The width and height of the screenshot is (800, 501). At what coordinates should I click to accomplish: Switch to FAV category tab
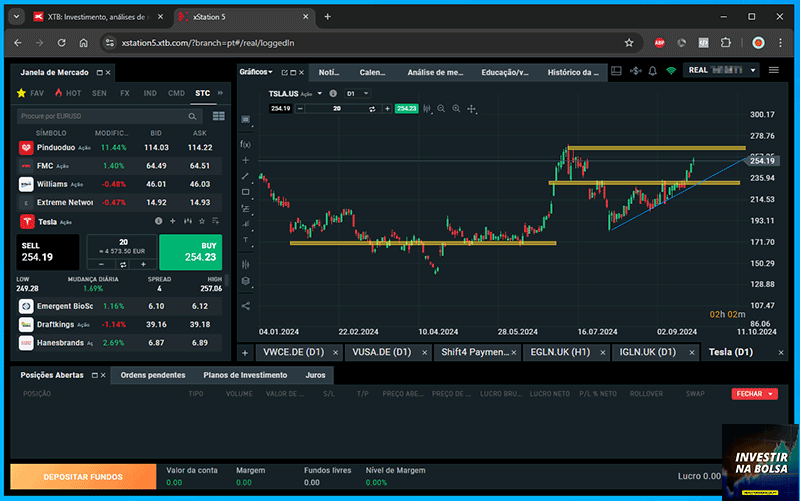click(31, 93)
